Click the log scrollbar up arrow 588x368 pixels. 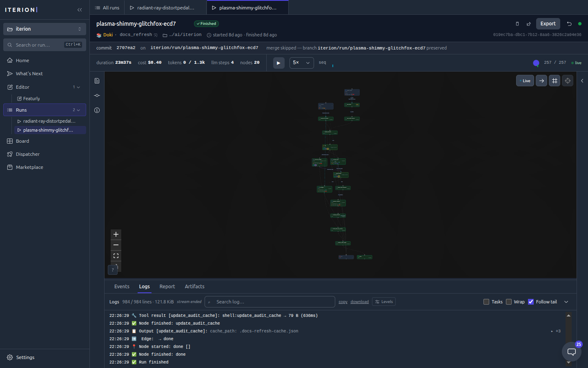coord(568,316)
